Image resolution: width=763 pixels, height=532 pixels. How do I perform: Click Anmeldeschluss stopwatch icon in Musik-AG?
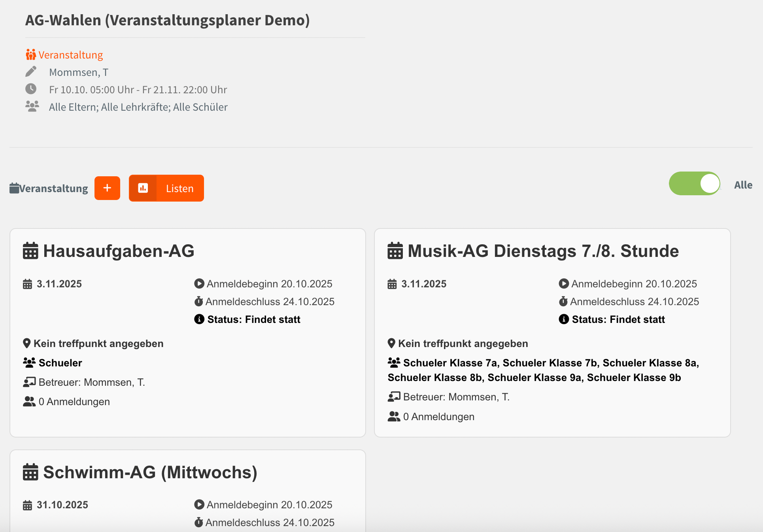coord(563,302)
